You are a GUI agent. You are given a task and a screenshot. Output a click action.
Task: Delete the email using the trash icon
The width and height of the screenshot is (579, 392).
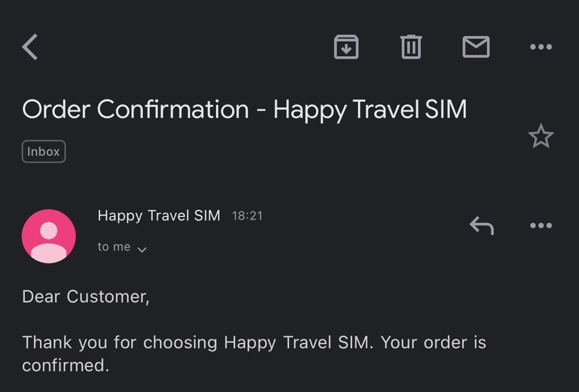tap(411, 47)
